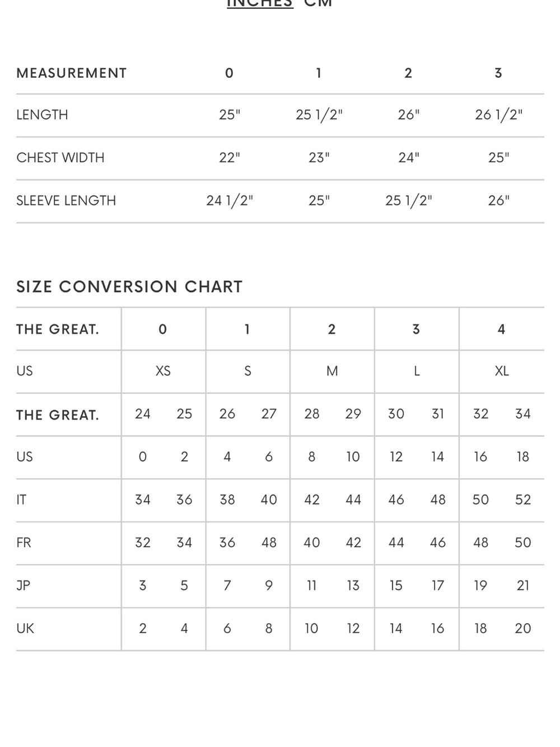Click The Great. size 24 cell
This screenshot has width=560, height=747.
(143, 414)
